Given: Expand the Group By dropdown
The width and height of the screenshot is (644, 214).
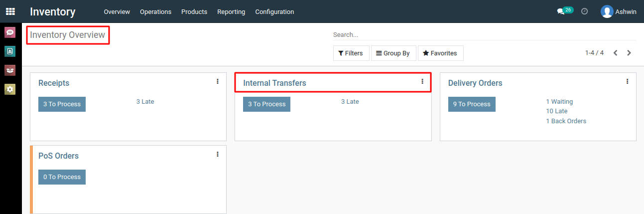Looking at the screenshot, I should coord(393,53).
